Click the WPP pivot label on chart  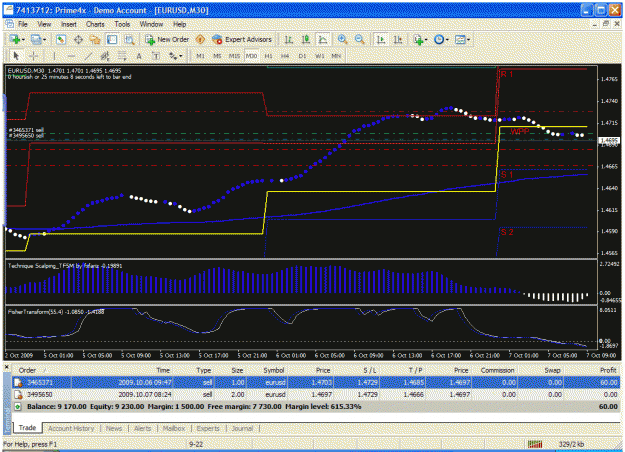520,132
